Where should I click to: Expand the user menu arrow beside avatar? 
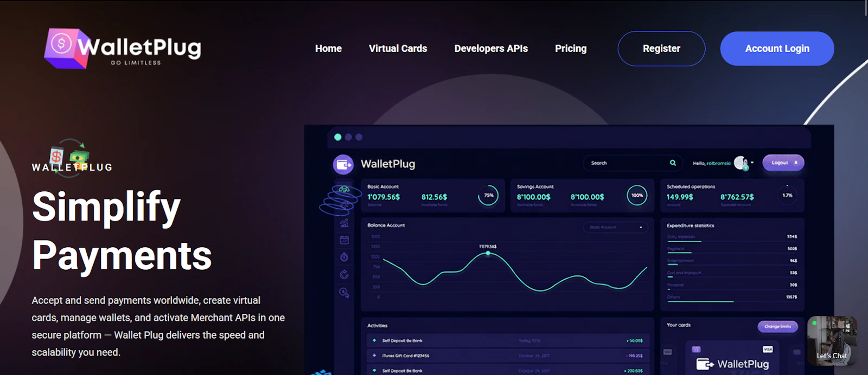[x=752, y=163]
